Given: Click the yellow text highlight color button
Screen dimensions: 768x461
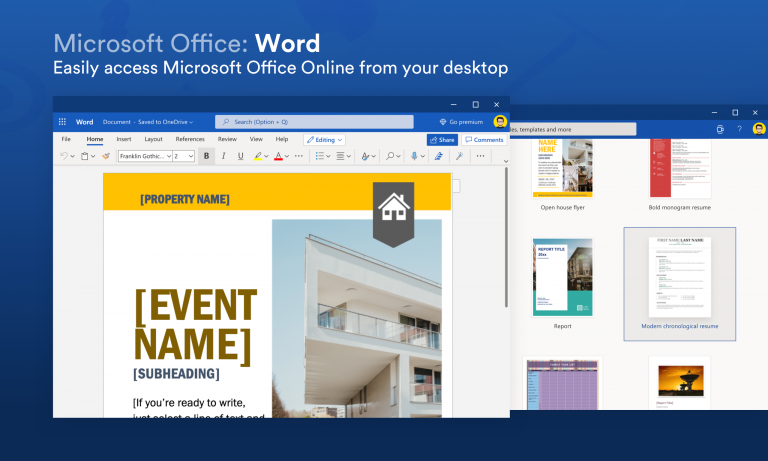Looking at the screenshot, I should [258, 156].
